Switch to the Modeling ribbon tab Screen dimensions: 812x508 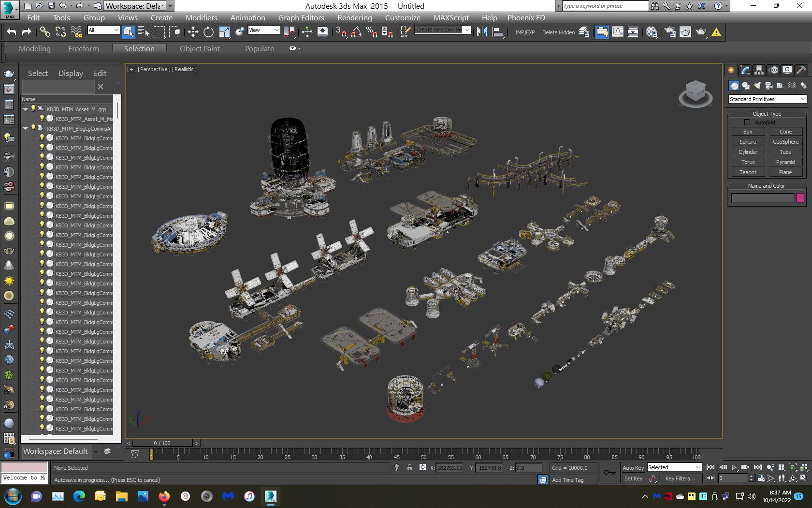[35, 48]
